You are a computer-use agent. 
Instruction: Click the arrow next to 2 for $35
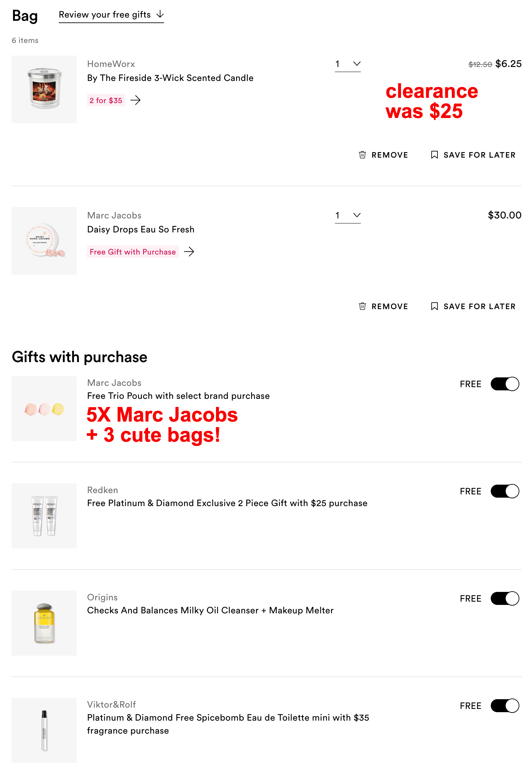pyautogui.click(x=136, y=100)
